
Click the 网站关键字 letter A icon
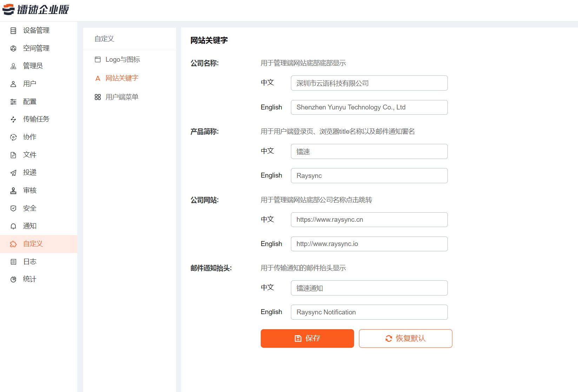click(98, 78)
